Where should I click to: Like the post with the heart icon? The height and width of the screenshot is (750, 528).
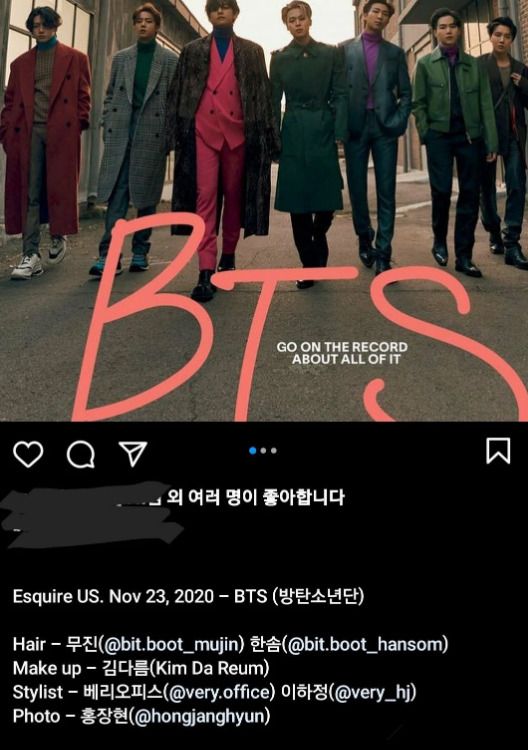[28, 454]
